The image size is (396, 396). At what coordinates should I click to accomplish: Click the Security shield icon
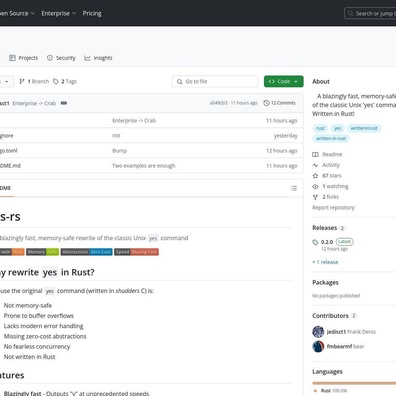point(50,58)
